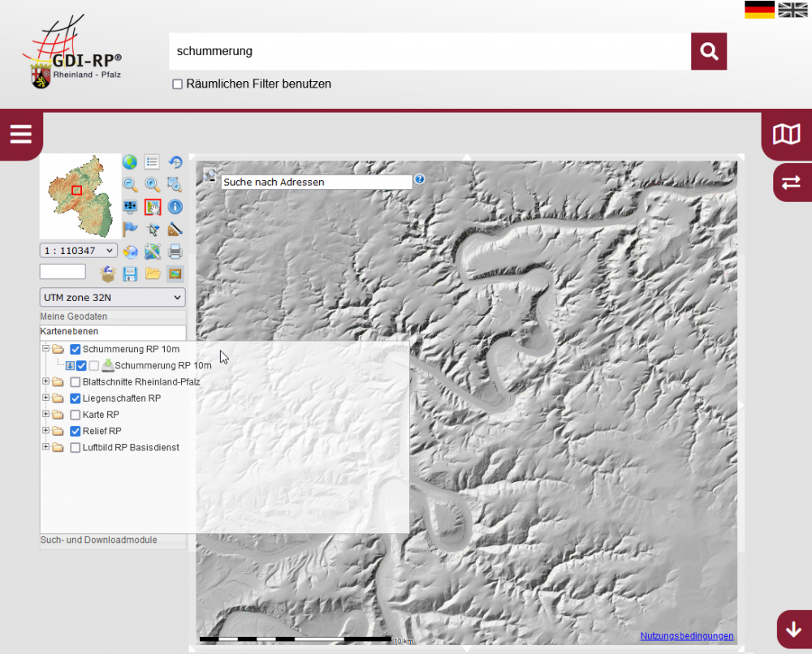Click the zoom out magnifier icon
Viewport: 812px width, 654px height.
pyautogui.click(x=130, y=184)
